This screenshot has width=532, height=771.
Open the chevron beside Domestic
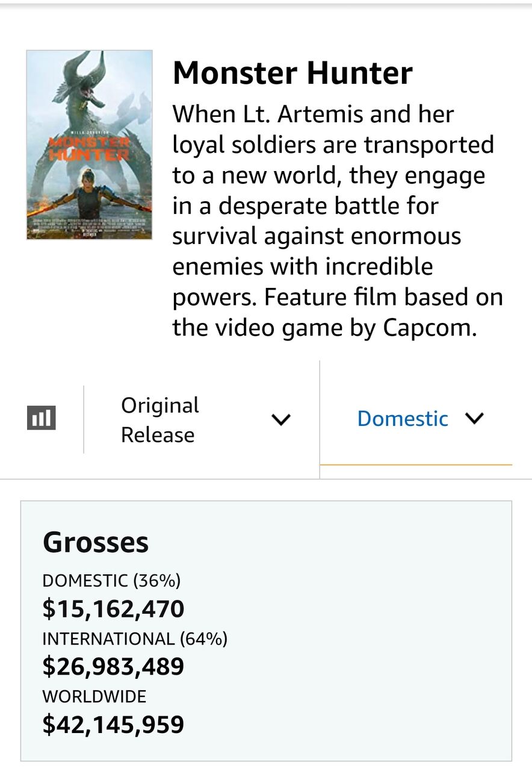click(475, 418)
